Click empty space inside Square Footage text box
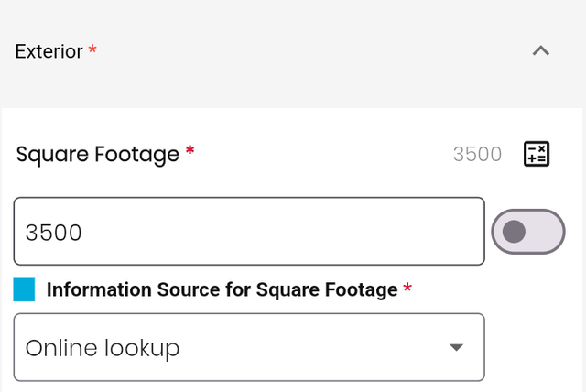 pyautogui.click(x=280, y=232)
